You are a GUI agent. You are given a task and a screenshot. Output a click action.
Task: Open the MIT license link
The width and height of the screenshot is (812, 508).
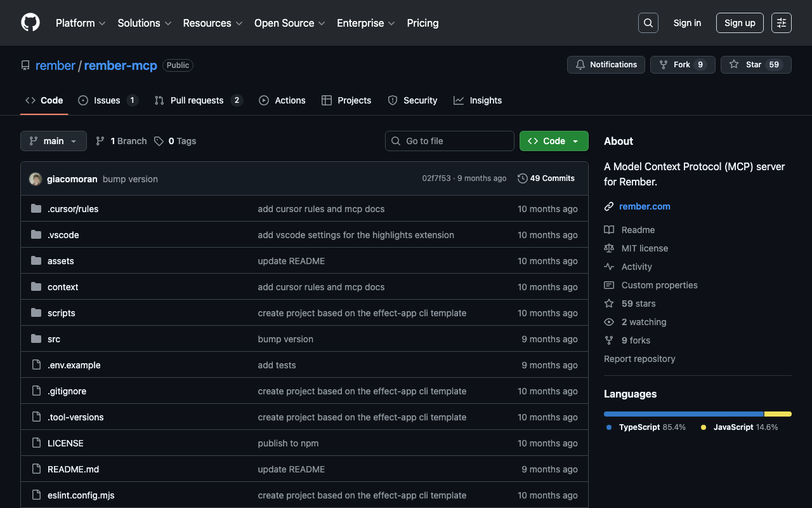(645, 248)
